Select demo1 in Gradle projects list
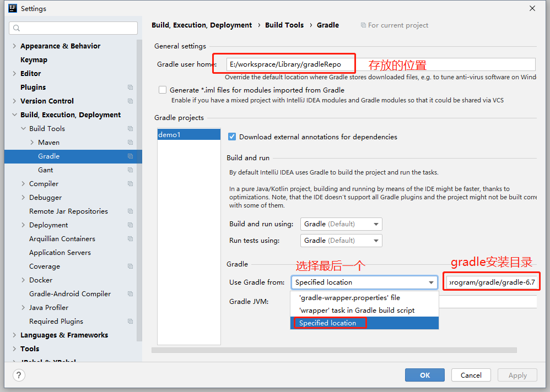550x392 pixels. (x=189, y=134)
